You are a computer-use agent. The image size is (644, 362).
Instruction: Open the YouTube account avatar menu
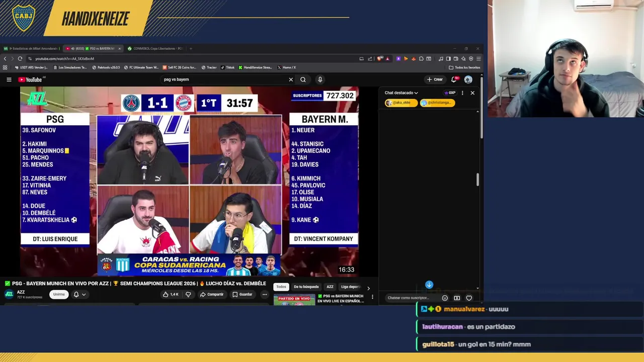pos(468,79)
